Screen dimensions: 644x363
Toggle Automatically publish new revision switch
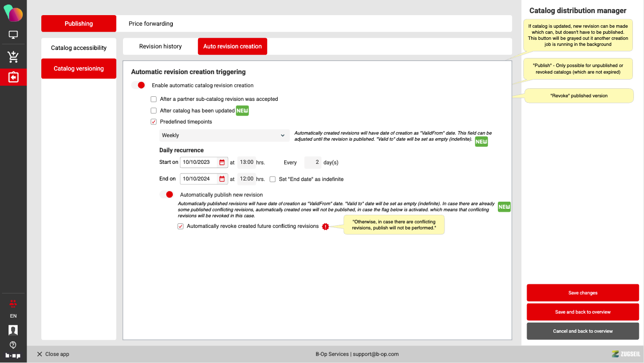pyautogui.click(x=167, y=195)
